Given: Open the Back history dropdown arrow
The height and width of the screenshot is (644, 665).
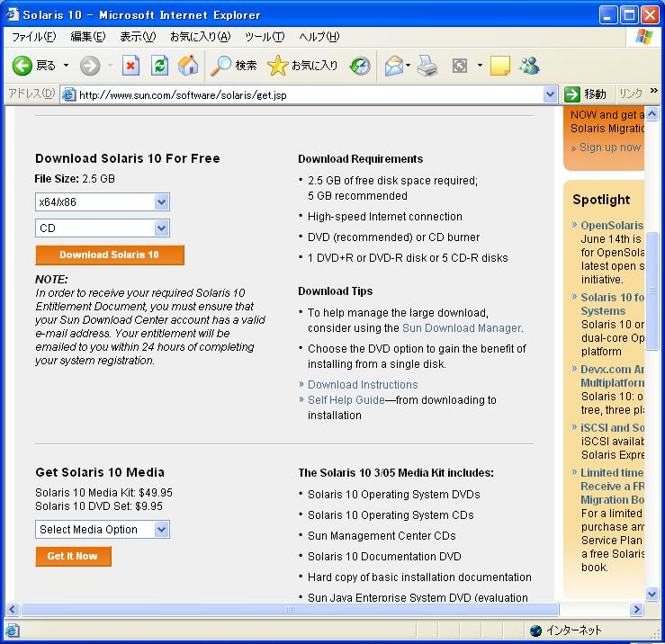Looking at the screenshot, I should (66, 66).
